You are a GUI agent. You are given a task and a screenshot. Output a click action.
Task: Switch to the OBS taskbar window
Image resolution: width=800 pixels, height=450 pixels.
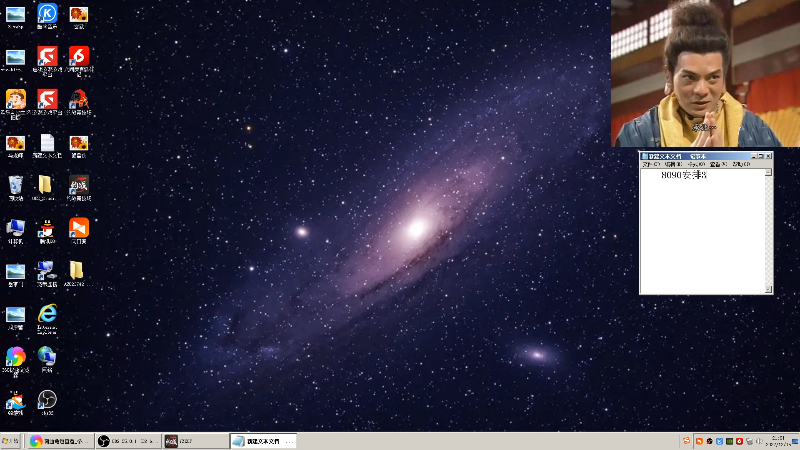pos(128,441)
